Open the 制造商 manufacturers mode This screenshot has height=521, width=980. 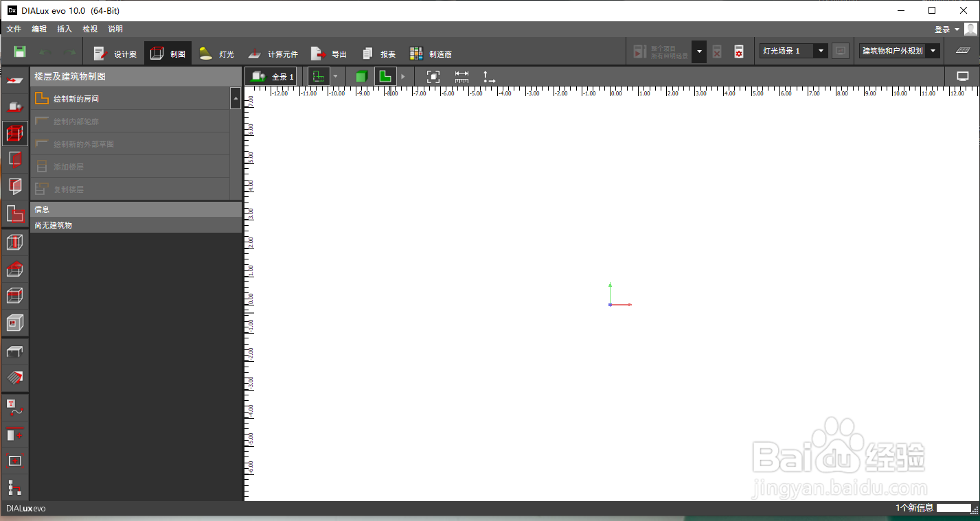(431, 54)
